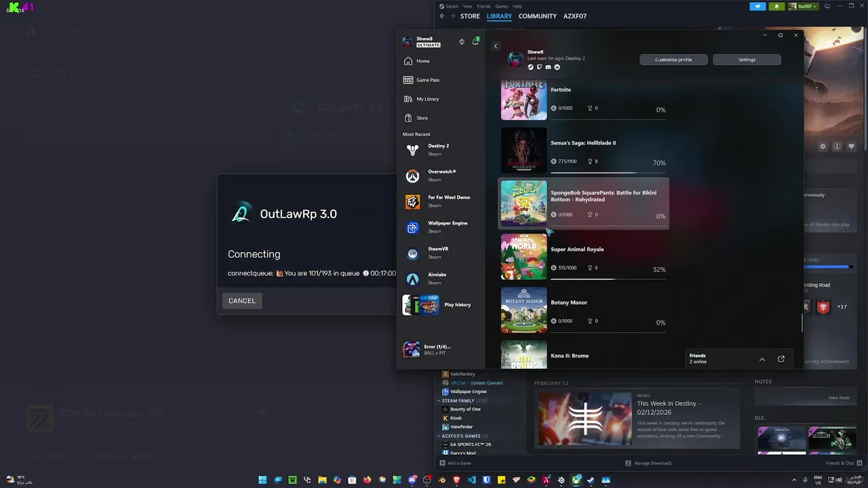
Task: Open the View menu in Steam
Action: click(467, 6)
